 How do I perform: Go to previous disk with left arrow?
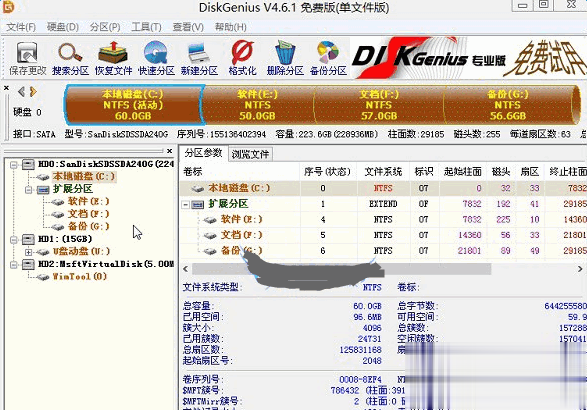(x=21, y=91)
